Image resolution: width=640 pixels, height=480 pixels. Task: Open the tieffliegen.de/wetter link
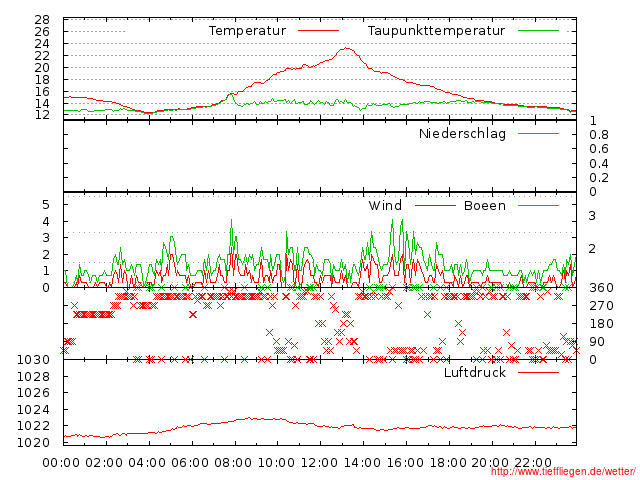(x=563, y=471)
